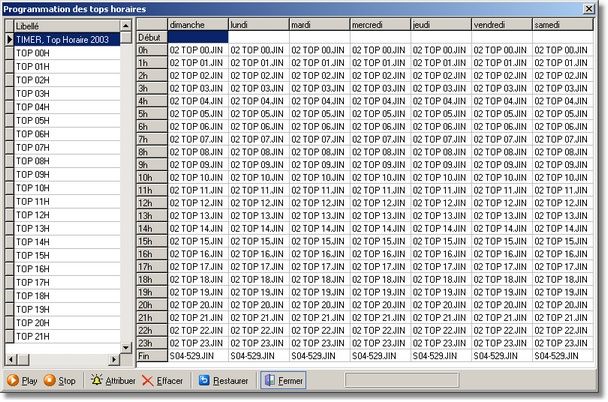This screenshot has height=402, width=608.
Task: Click the horizontal scroll right arrow
Action: (x=114, y=360)
